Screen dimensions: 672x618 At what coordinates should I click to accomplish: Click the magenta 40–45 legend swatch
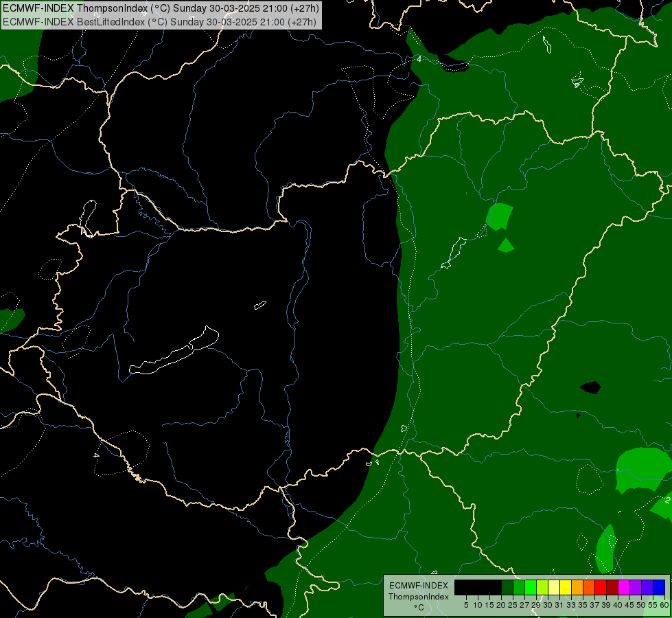[624, 587]
